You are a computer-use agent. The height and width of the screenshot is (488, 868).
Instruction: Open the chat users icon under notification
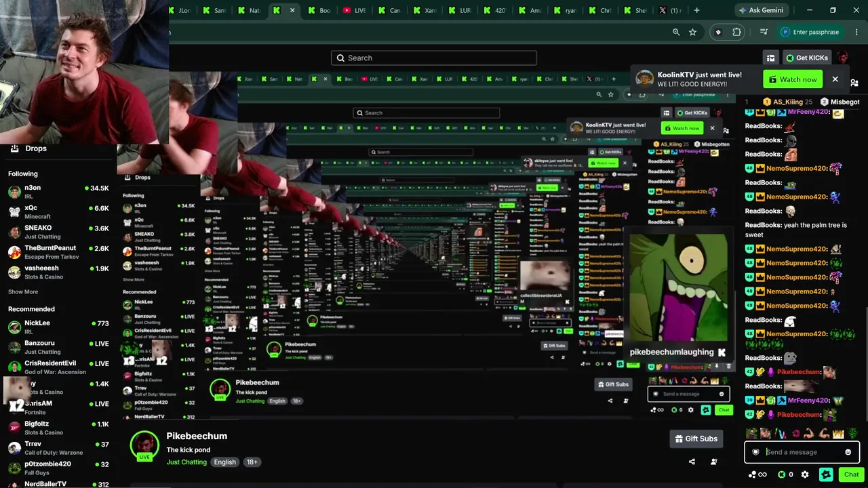(x=854, y=83)
